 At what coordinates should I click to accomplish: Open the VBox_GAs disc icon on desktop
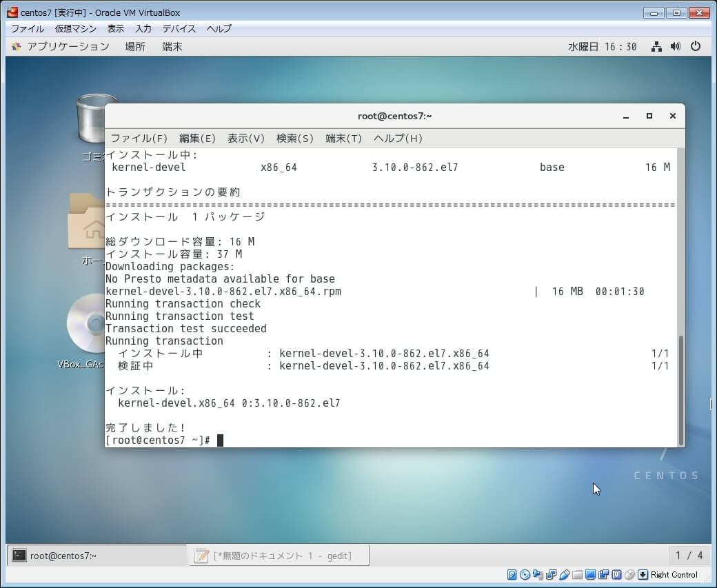click(88, 324)
